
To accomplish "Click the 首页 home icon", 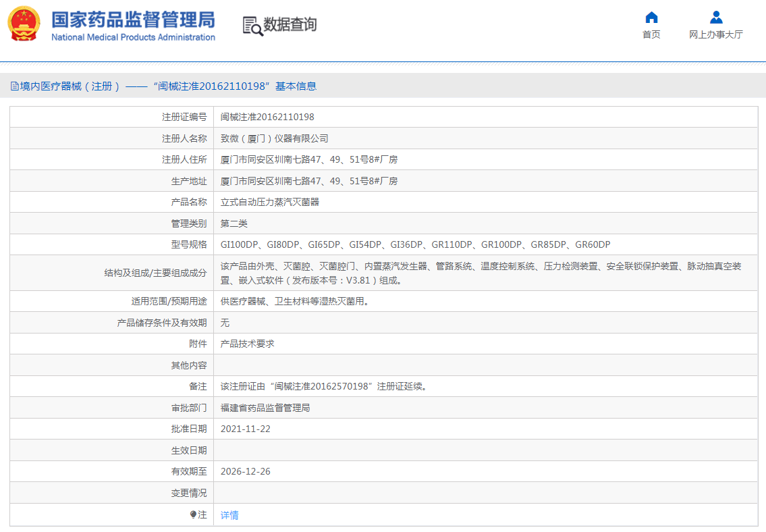I will tap(651, 17).
